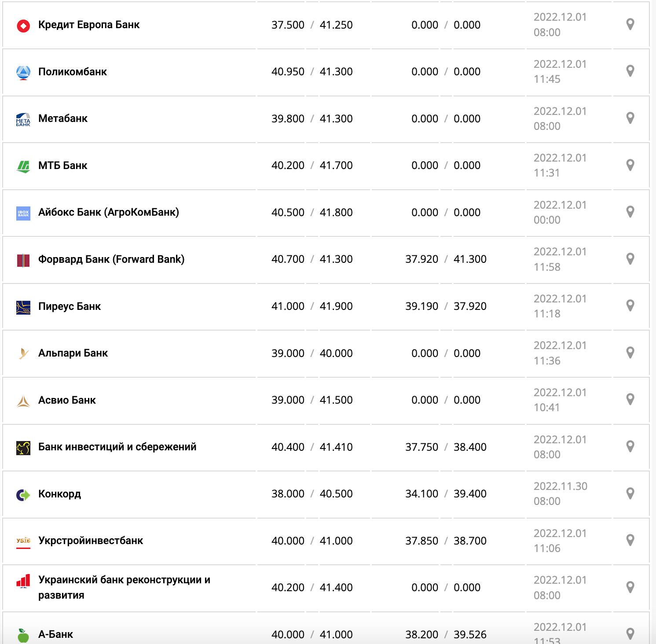This screenshot has height=644, width=656.
Task: Click the МТБ Банк location marker icon
Action: pyautogui.click(x=630, y=166)
